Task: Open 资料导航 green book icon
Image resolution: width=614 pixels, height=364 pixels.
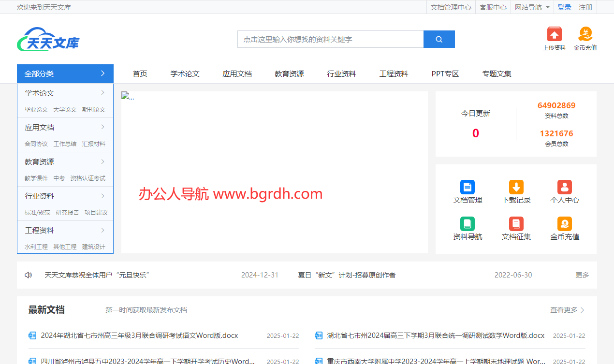Action: tap(468, 224)
